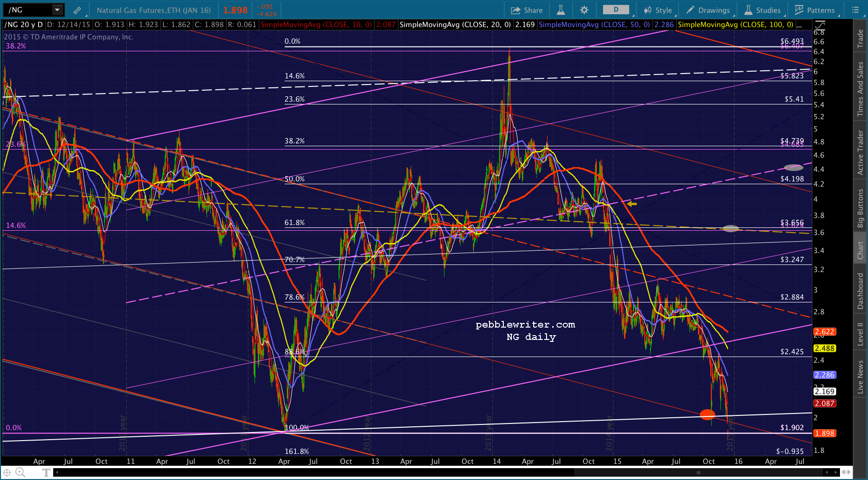The image size is (868, 480).
Task: Open the Level II side tab
Action: click(860, 334)
